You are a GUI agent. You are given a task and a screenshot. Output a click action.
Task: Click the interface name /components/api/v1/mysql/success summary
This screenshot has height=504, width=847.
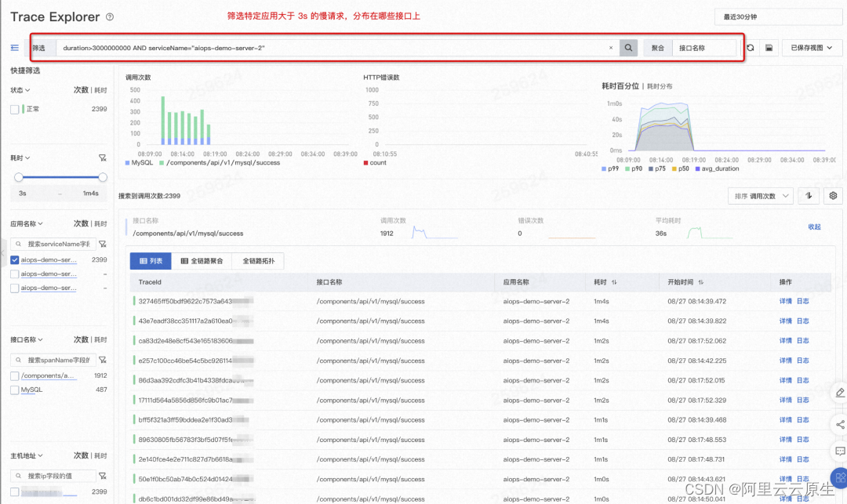click(x=188, y=234)
